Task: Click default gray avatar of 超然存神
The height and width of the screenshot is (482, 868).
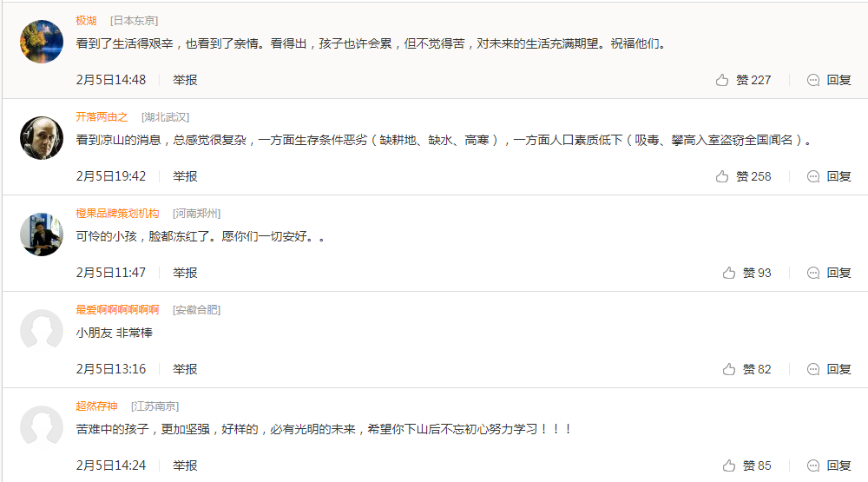Action: coord(42,427)
